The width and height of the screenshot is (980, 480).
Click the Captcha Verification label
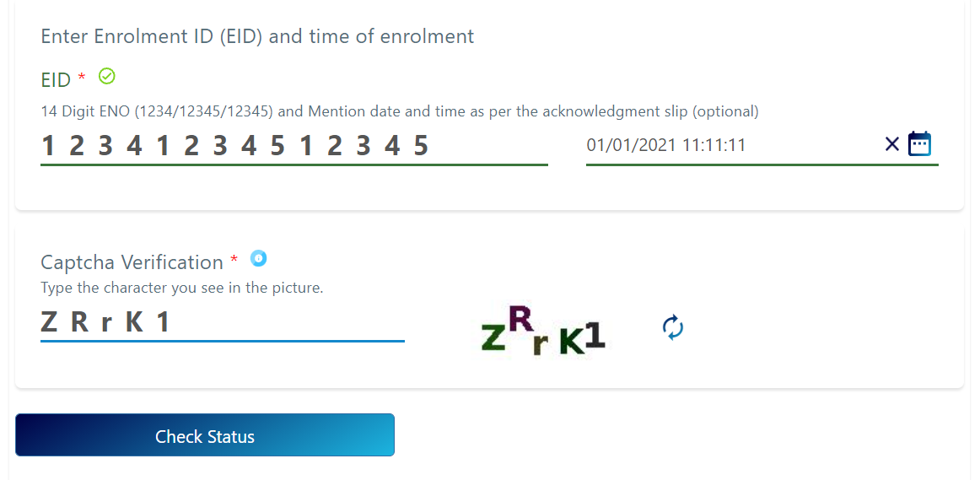132,262
